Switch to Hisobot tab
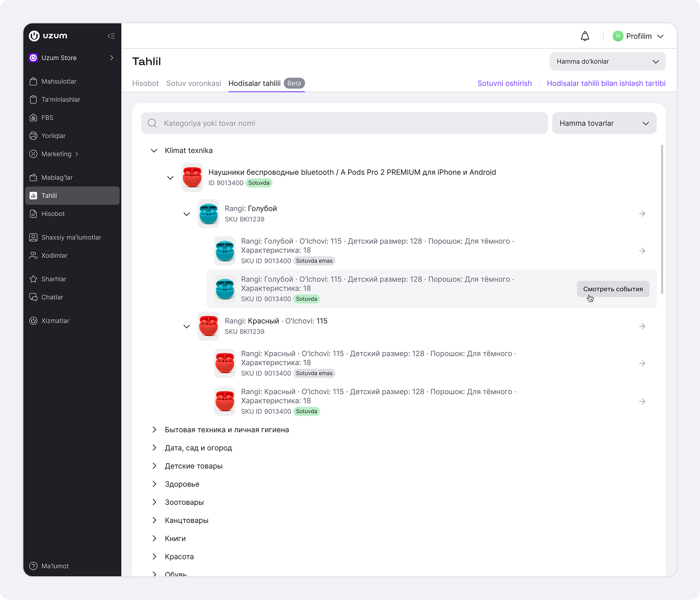Image resolution: width=700 pixels, height=600 pixels. [145, 84]
